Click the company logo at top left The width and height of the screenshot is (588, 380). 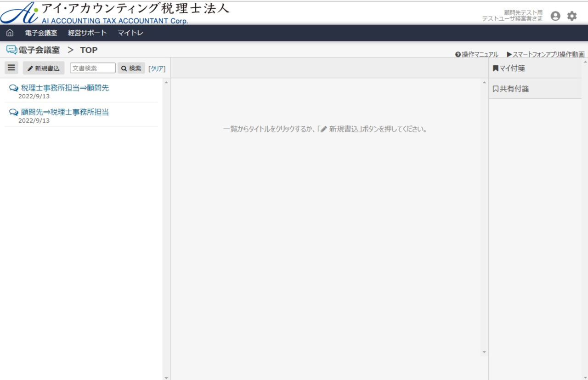[115, 12]
